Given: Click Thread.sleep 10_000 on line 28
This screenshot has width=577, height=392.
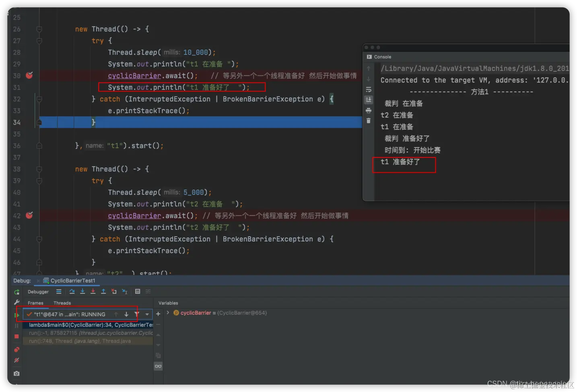Looking at the screenshot, I should click(162, 52).
